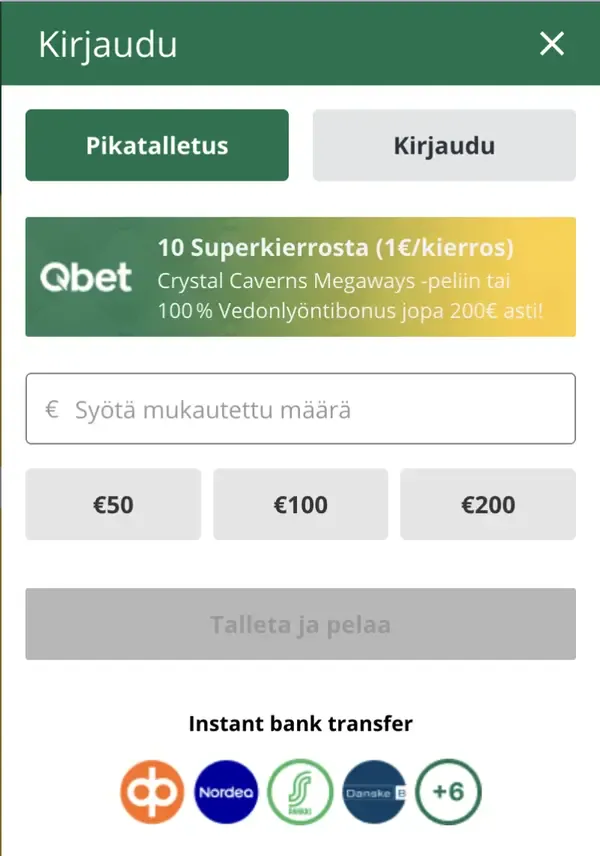
Task: Pick the €200 deposit amount
Action: coord(488,505)
